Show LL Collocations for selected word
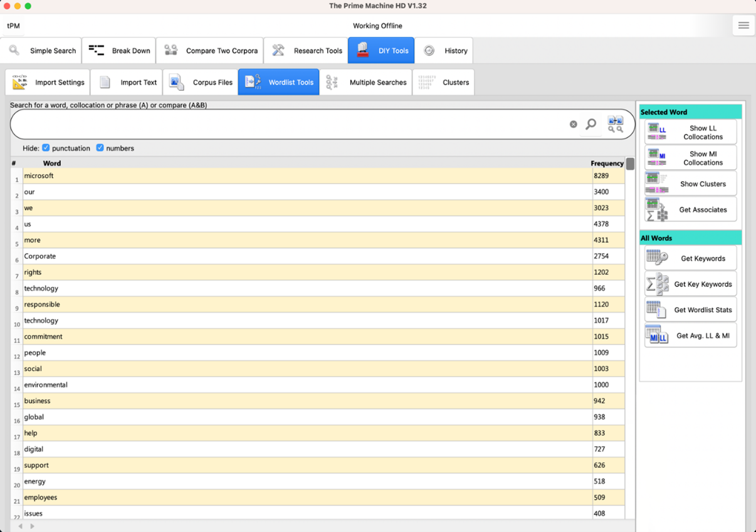Viewport: 756px width, 532px height. pyautogui.click(x=690, y=132)
